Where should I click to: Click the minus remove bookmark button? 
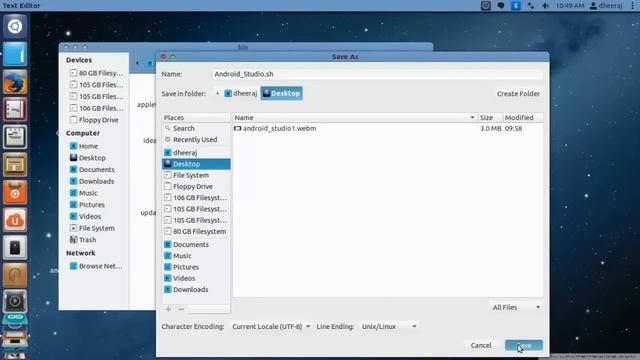[181, 309]
